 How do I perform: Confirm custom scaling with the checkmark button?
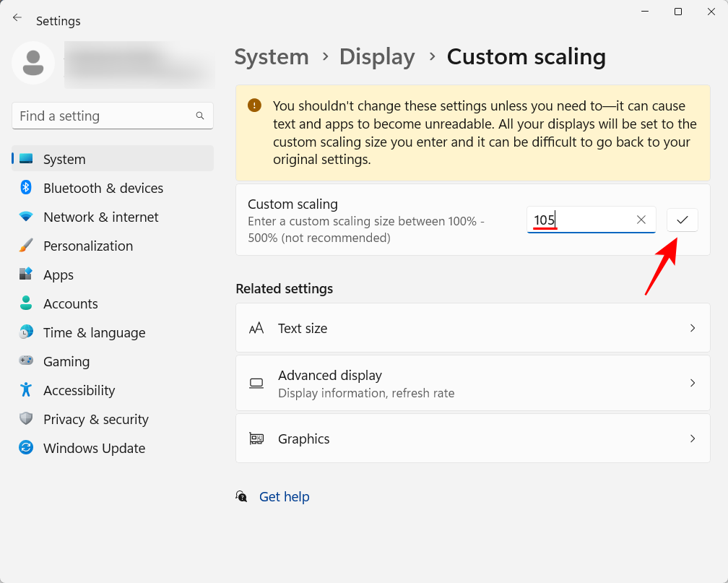[682, 220]
